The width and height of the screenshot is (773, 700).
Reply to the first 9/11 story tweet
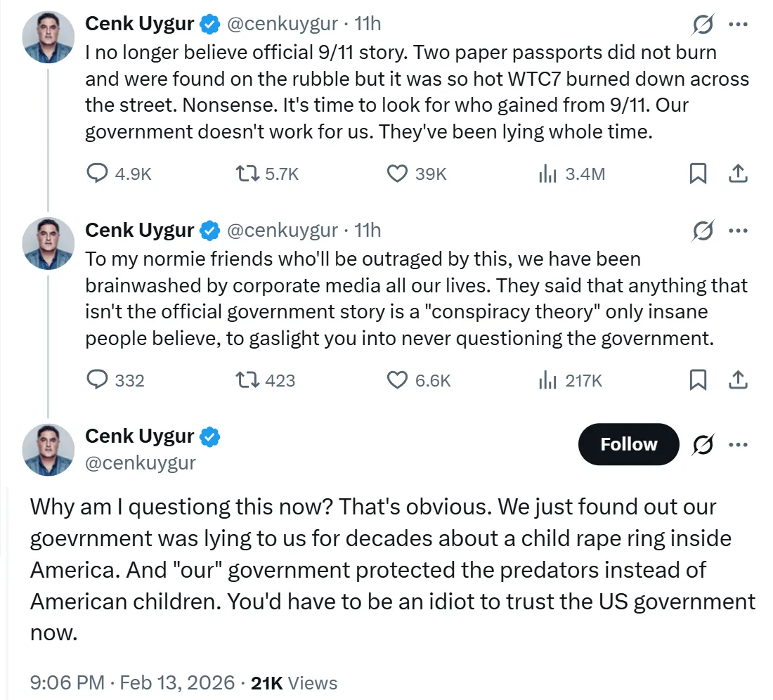point(97,174)
